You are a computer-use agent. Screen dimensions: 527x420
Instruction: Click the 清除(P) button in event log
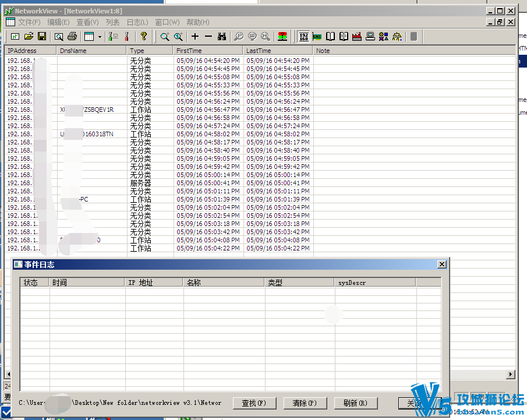tap(305, 403)
